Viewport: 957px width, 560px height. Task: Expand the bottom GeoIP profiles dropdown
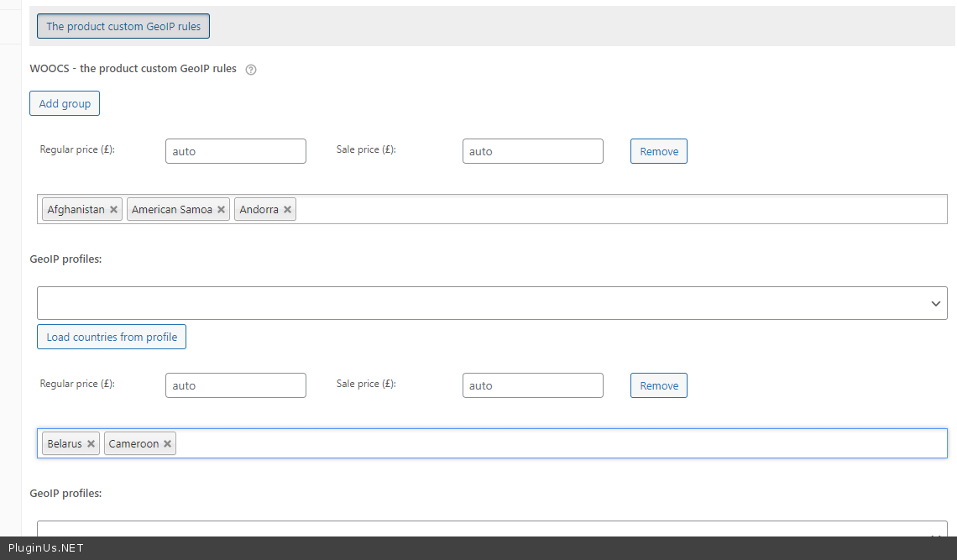(x=492, y=530)
